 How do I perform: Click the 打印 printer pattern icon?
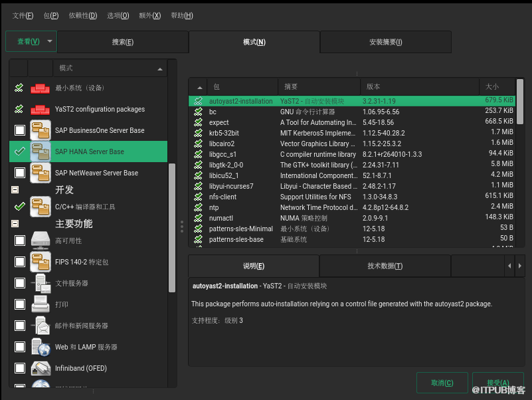pyautogui.click(x=41, y=304)
